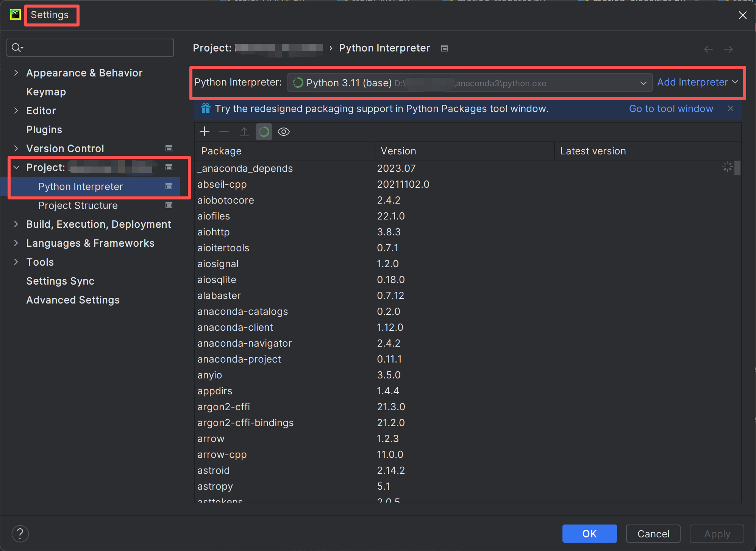Open Plugins settings
This screenshot has width=756, height=551.
point(44,130)
